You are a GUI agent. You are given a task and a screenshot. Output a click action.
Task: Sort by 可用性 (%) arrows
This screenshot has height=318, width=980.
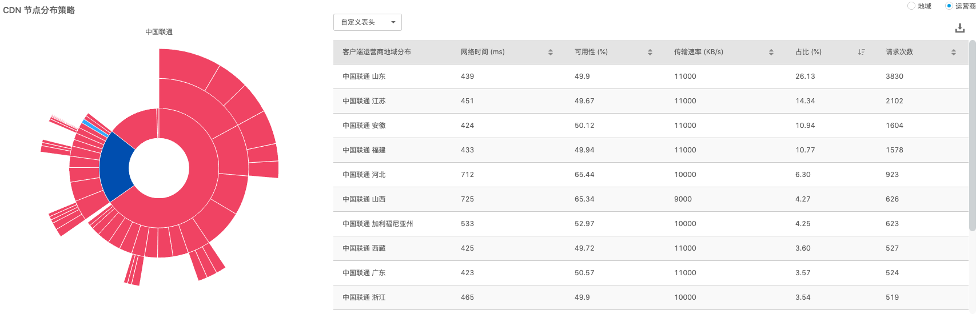point(650,52)
